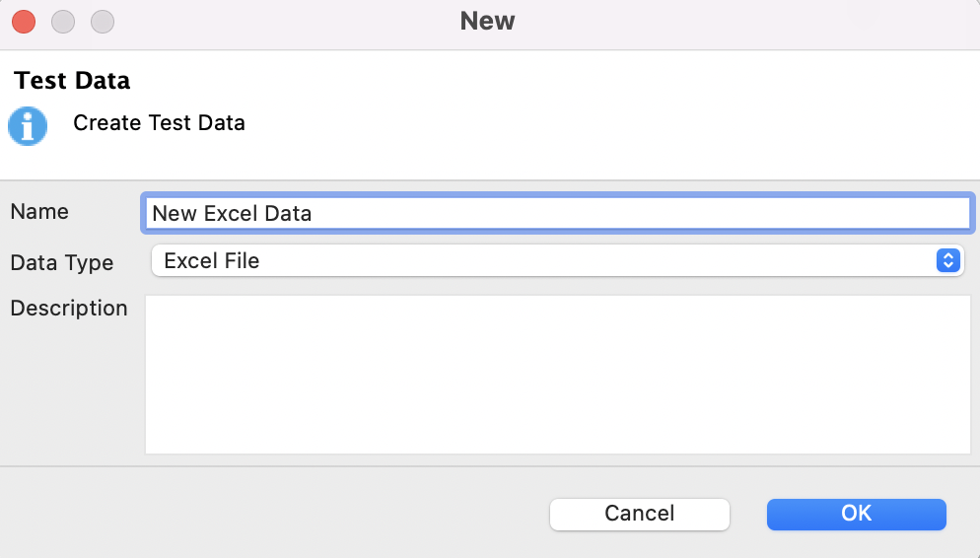This screenshot has height=558, width=980.
Task: Click the gray minimize window button
Action: point(63,21)
